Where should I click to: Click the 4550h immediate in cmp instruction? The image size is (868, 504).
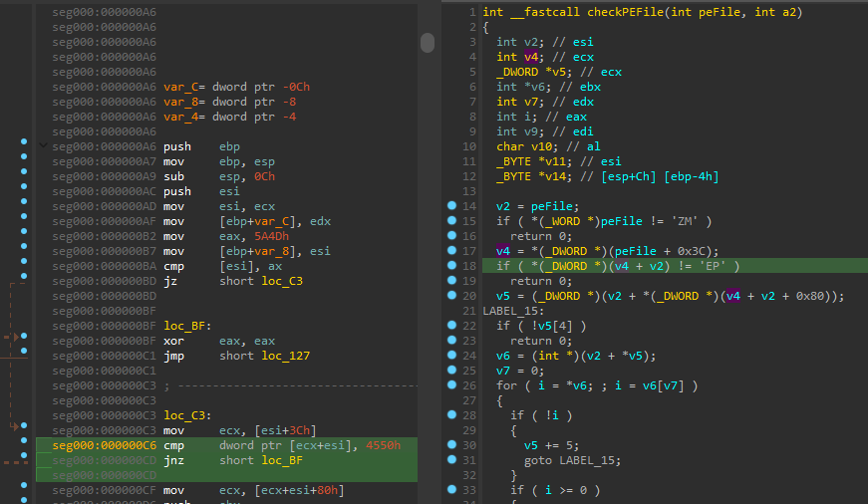tap(383, 445)
